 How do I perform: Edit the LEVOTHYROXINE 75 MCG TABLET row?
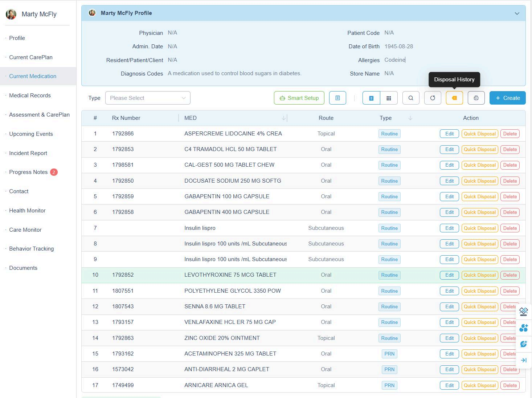click(449, 275)
